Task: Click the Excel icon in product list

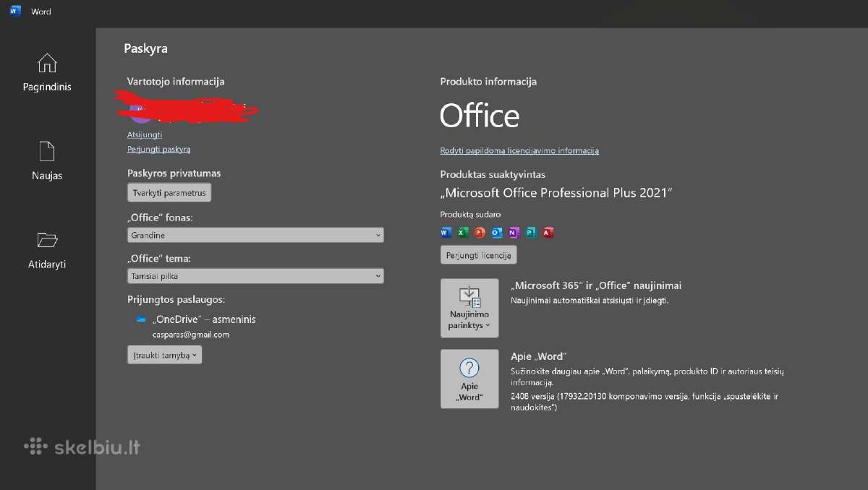Action: coord(463,233)
